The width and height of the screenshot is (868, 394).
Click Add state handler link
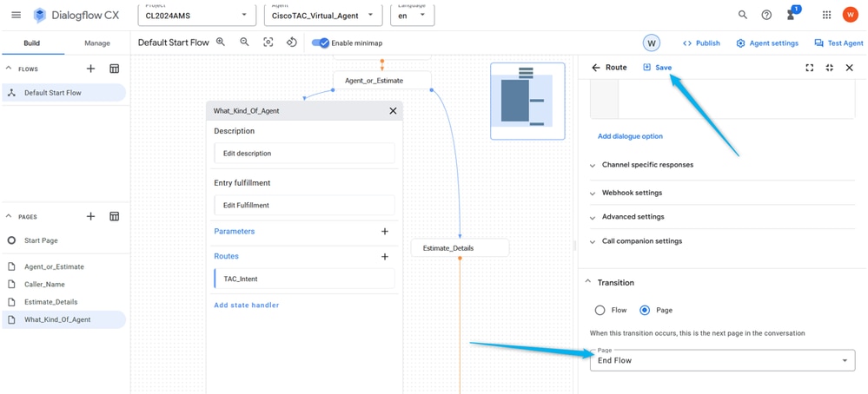tap(247, 305)
